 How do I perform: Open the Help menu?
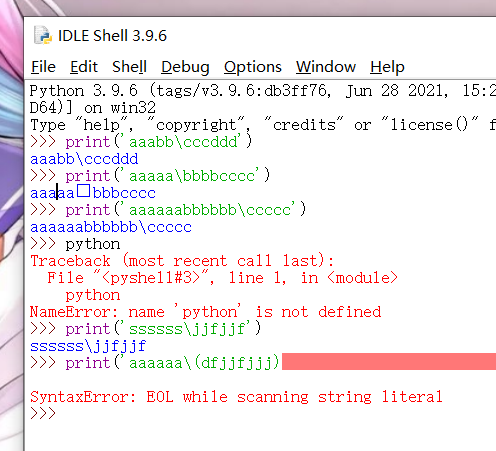(x=387, y=67)
